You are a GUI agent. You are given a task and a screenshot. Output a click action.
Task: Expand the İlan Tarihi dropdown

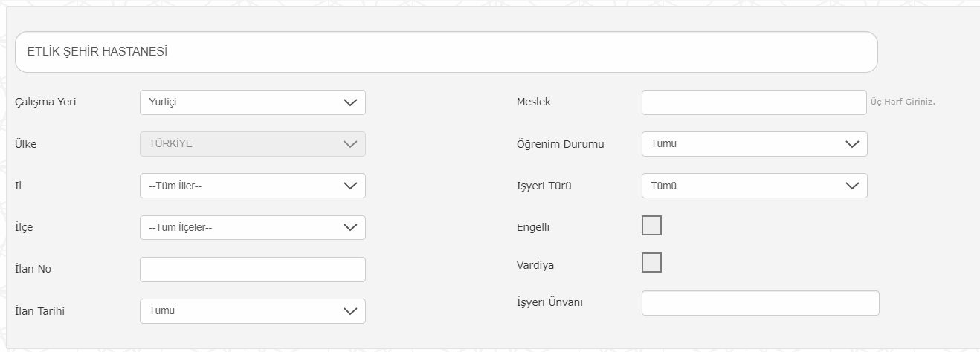253,311
